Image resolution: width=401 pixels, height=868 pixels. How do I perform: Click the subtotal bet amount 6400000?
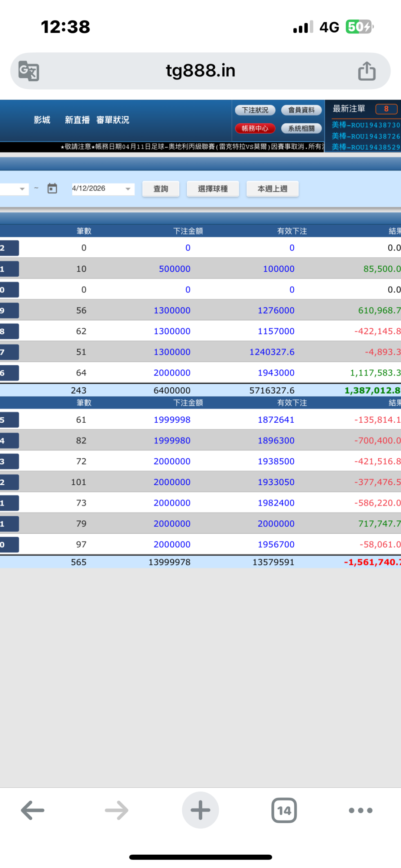click(172, 391)
